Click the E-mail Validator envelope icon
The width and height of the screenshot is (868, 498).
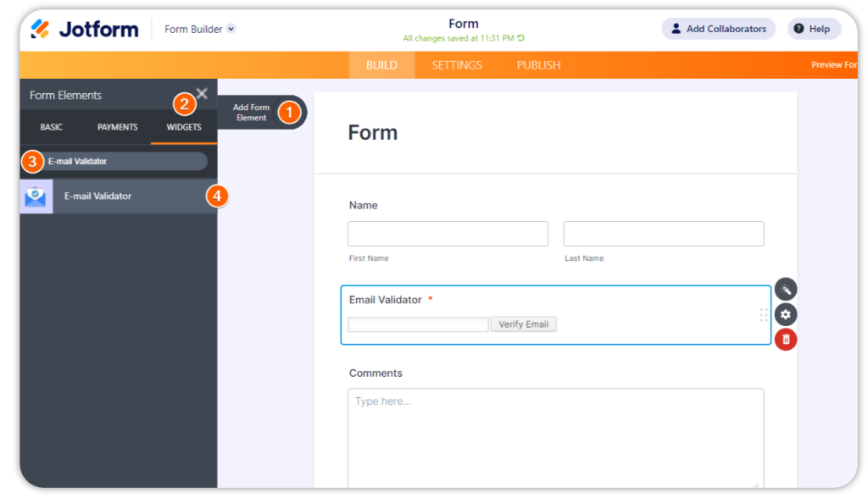click(x=36, y=196)
